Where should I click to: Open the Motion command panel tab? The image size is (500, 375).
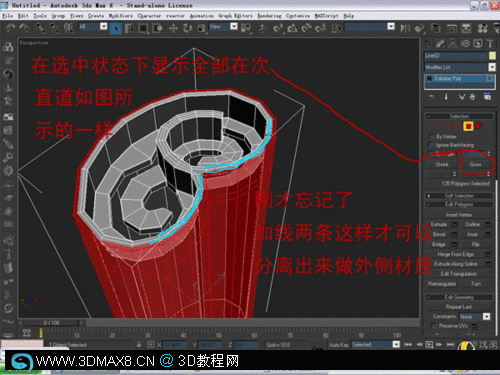pyautogui.click(x=465, y=43)
